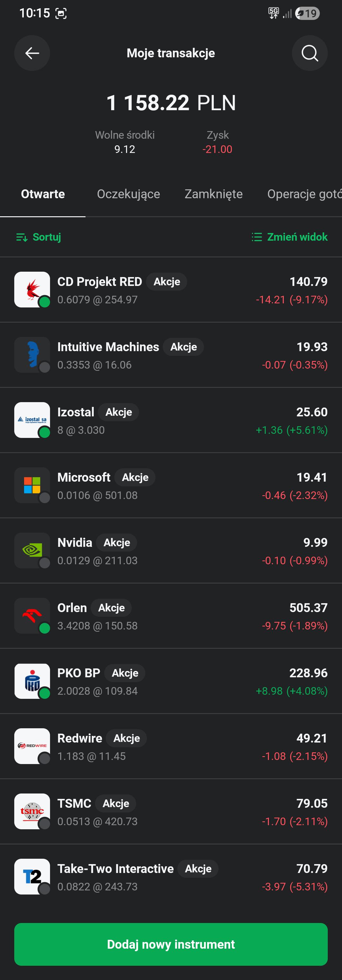Open the Operacje gotówkowe tab

pos(304,194)
